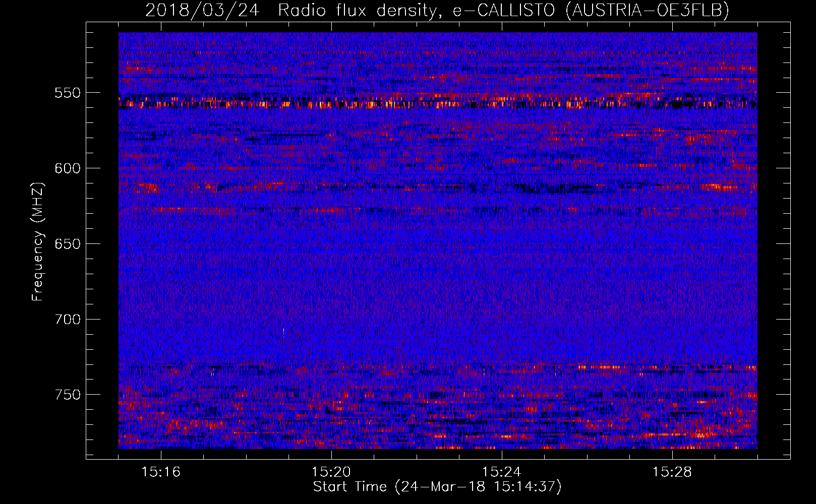The height and width of the screenshot is (504, 816).
Task: Select the 700 frequency axis label
Action: coord(68,320)
